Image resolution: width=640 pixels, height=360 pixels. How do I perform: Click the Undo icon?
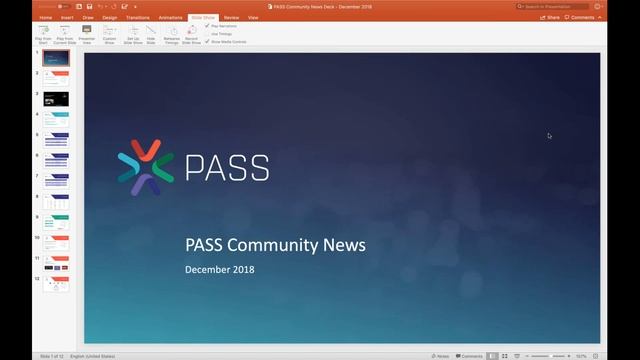pos(100,7)
